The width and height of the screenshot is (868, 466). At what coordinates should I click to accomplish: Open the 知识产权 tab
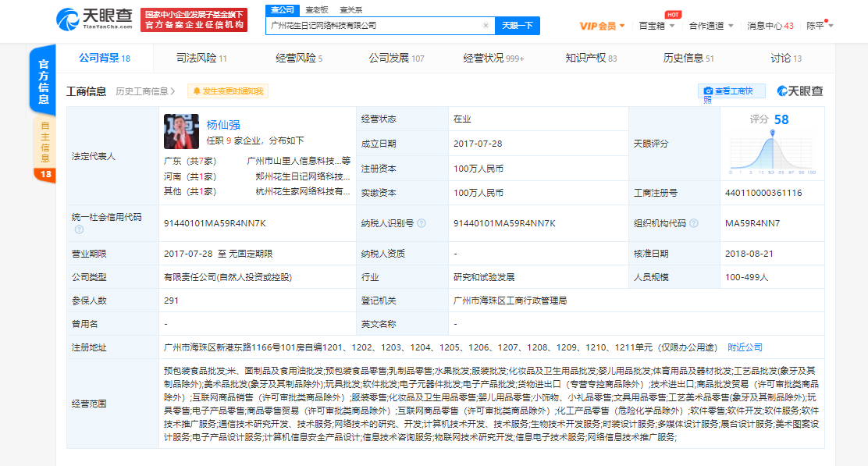591,58
